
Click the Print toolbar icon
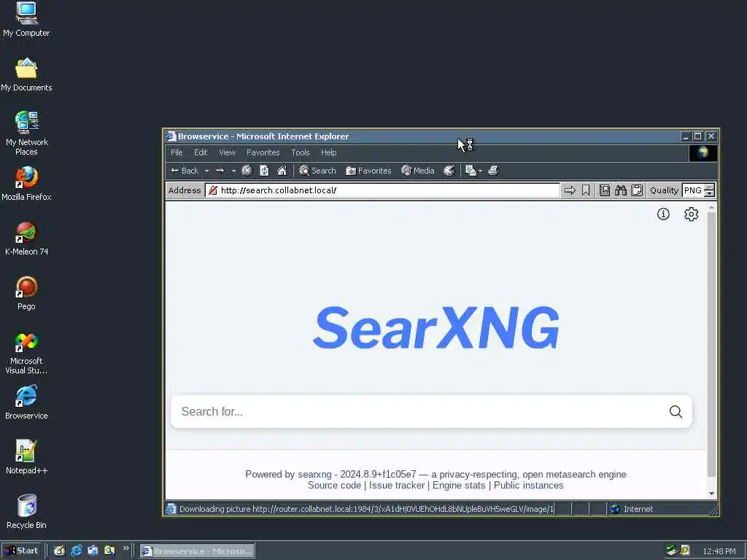[494, 171]
